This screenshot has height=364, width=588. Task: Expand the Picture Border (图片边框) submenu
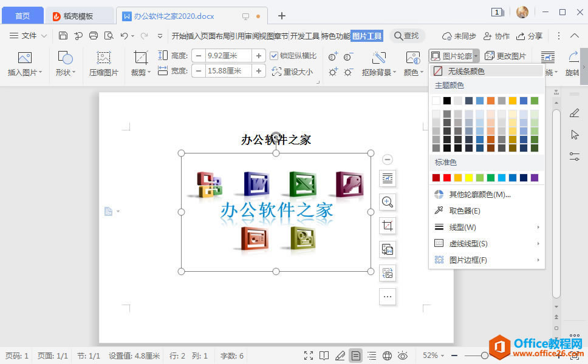[x=487, y=260]
